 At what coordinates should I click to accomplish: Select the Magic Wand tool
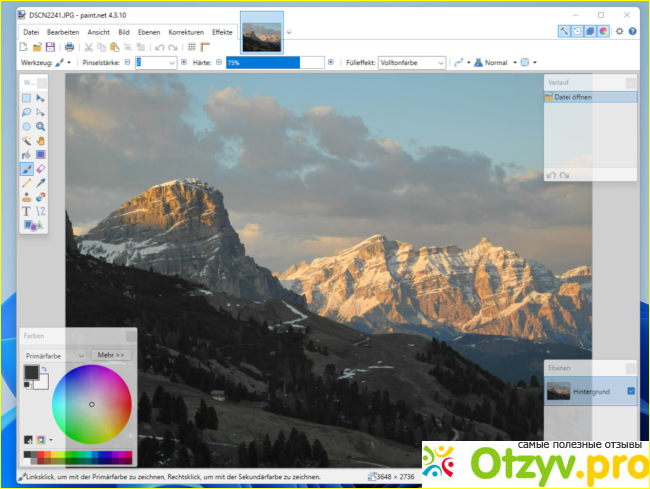[27, 141]
